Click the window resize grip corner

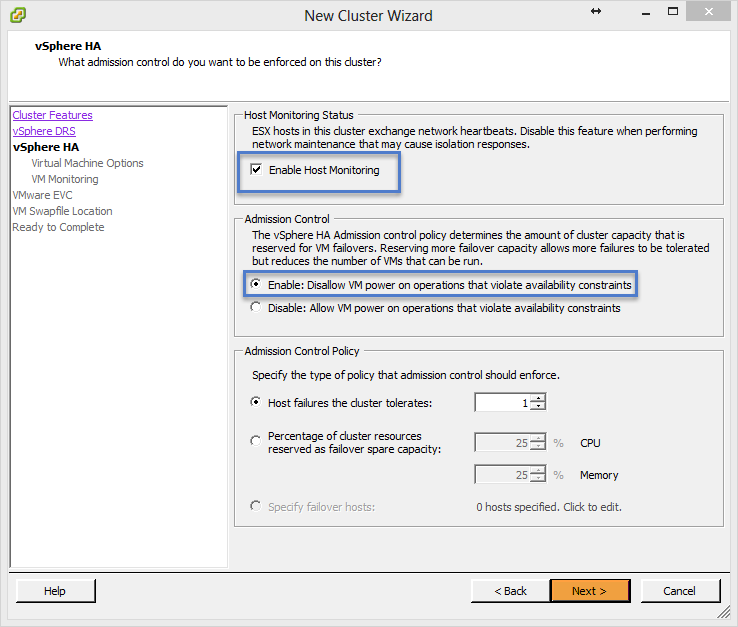(x=723, y=612)
